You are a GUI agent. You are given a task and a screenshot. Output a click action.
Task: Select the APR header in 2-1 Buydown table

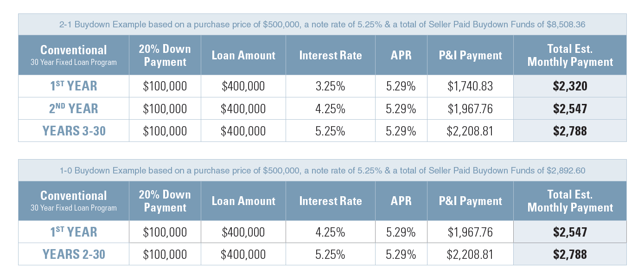(401, 56)
